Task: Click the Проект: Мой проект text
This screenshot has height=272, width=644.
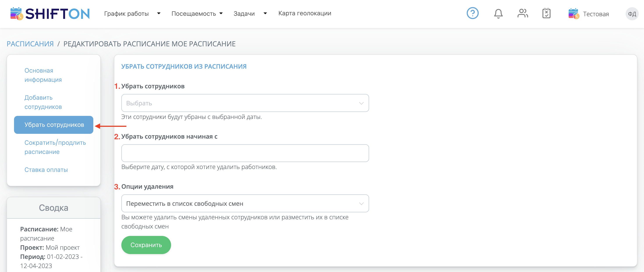Action: pos(50,248)
